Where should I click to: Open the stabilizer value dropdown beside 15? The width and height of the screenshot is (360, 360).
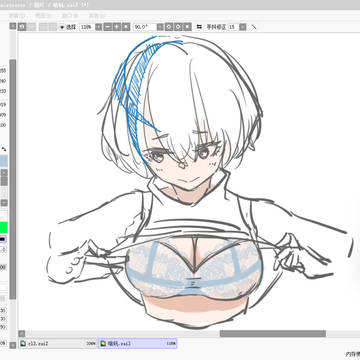pos(243,27)
